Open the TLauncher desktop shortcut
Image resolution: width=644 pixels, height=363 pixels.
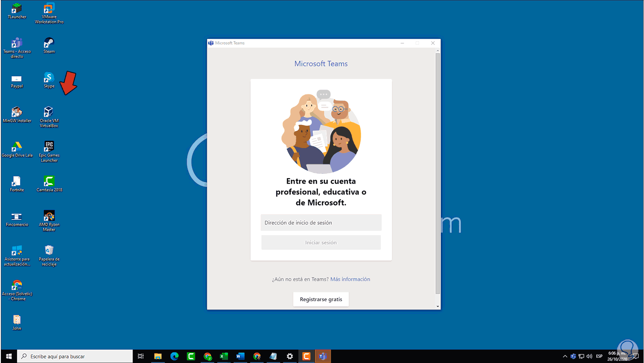tap(17, 11)
